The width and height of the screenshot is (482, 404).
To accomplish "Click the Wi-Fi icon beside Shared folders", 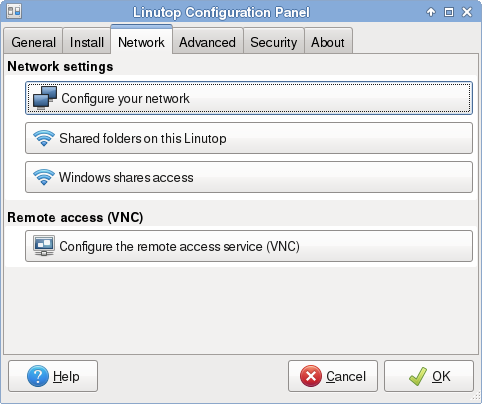I will pyautogui.click(x=44, y=138).
